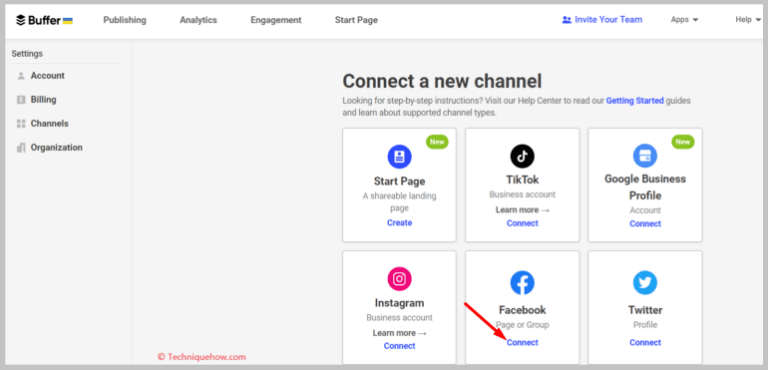
Task: Open the Help dropdown menu
Action: click(748, 20)
